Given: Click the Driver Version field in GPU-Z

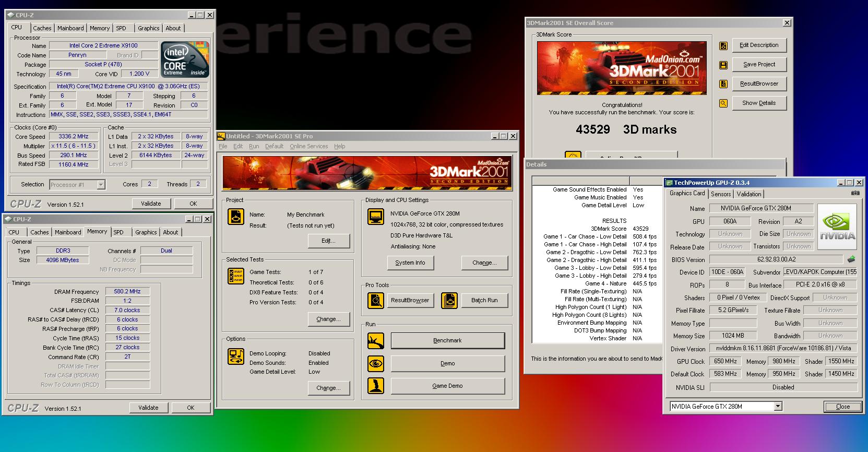Looking at the screenshot, I should pyautogui.click(x=783, y=348).
